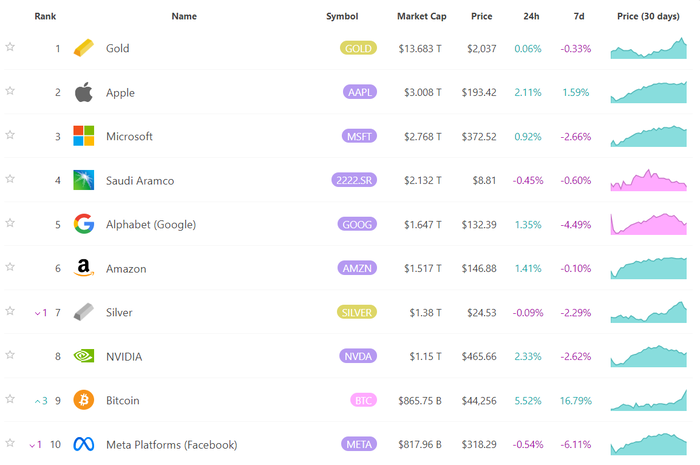Click the GOOG symbol badge

tap(357, 224)
